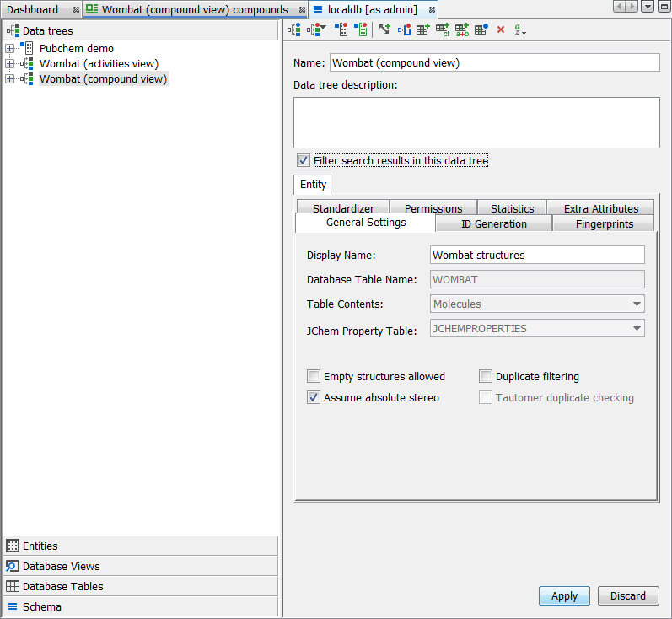Expand the Pubchem demo tree node
This screenshot has width=672, height=619.
(10, 48)
